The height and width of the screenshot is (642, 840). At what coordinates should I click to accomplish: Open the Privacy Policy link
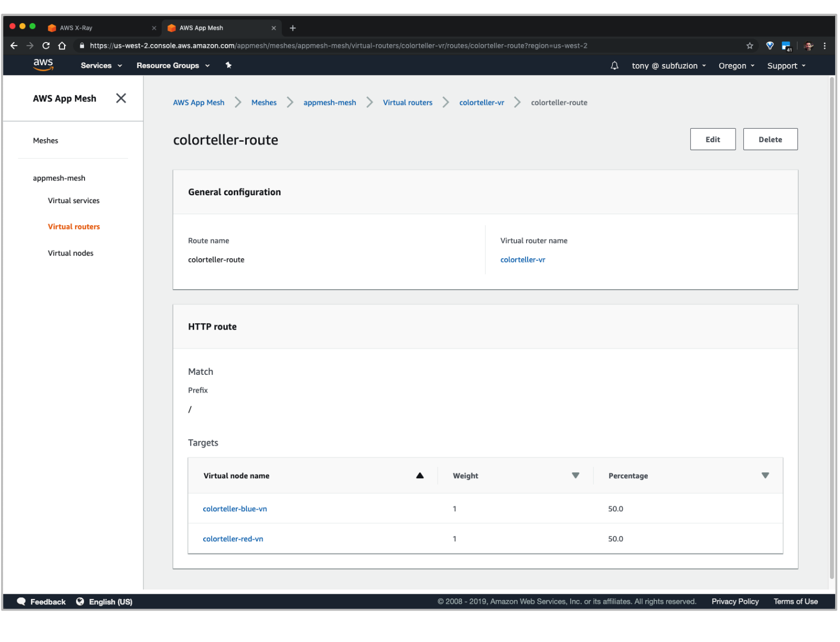(735, 602)
